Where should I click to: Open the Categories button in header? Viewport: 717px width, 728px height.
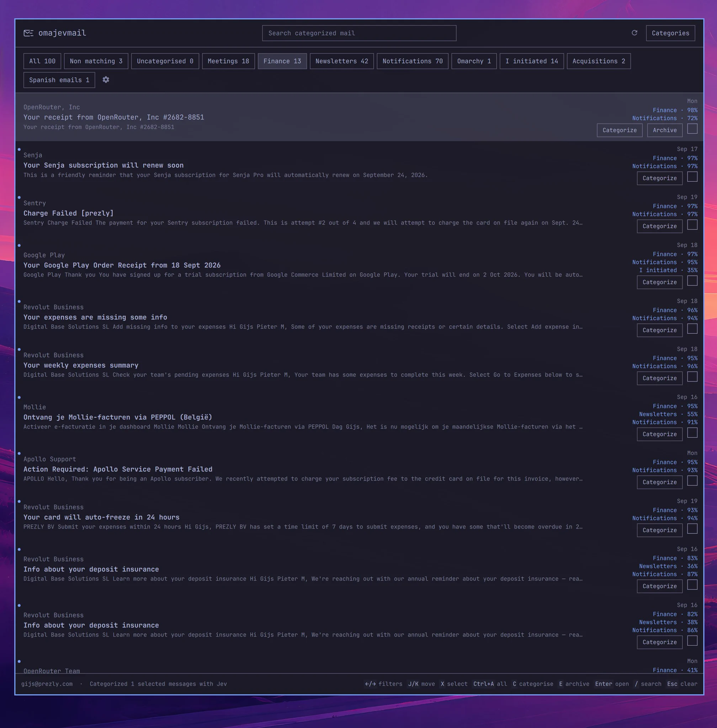click(x=670, y=33)
